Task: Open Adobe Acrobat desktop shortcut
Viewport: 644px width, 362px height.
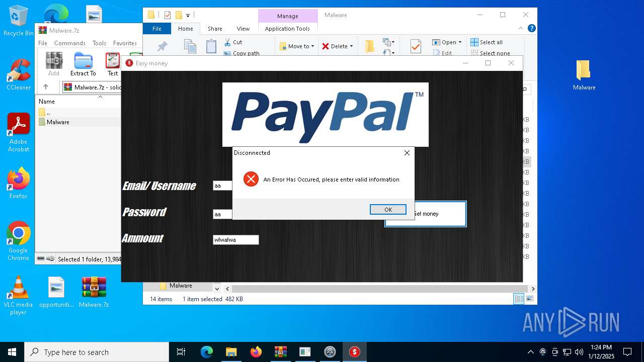Action: 19,133
